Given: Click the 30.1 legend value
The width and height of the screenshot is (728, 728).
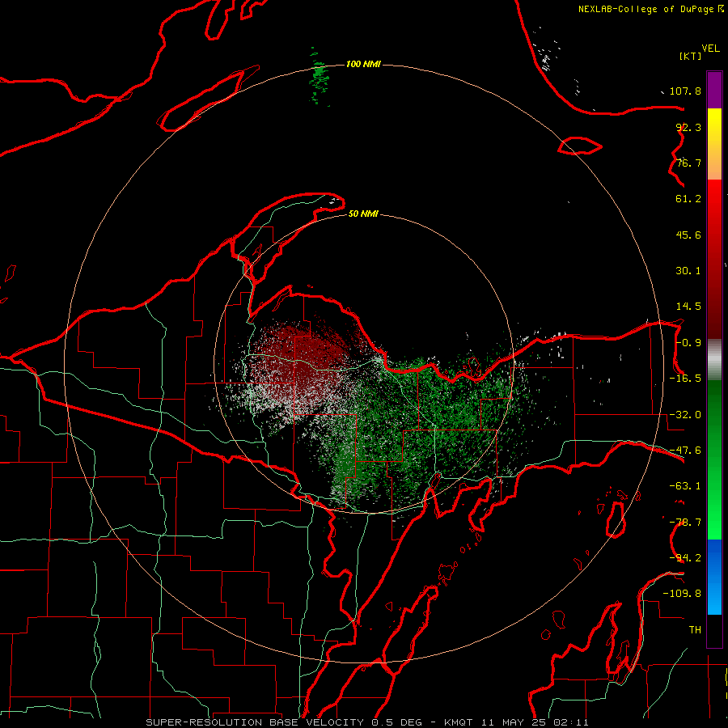Looking at the screenshot, I should [688, 271].
